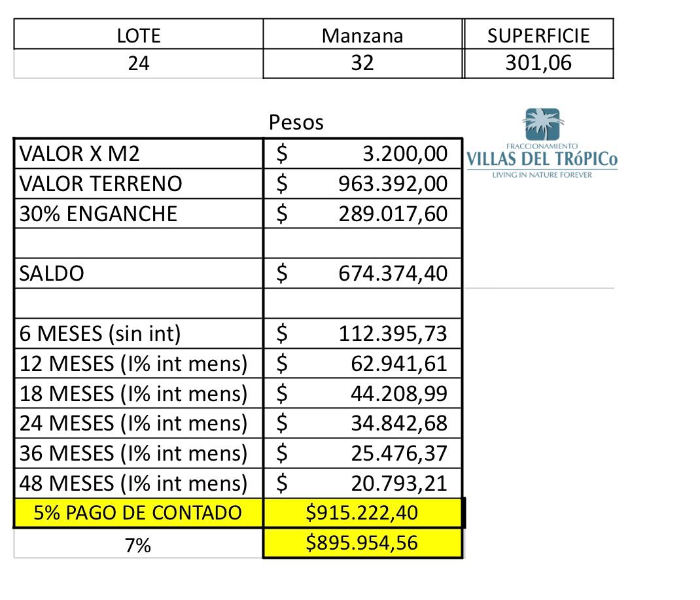Select the enganche amount 289.017,60
The image size is (700, 600).
[393, 213]
